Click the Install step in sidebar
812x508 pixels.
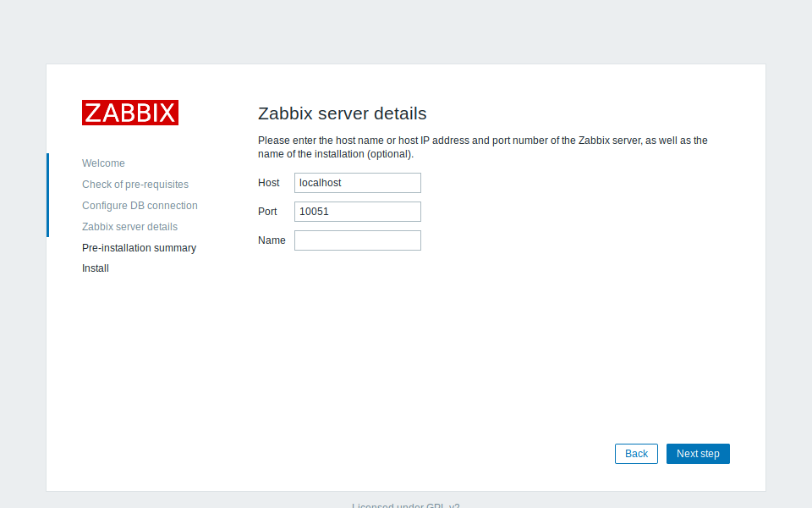(96, 268)
